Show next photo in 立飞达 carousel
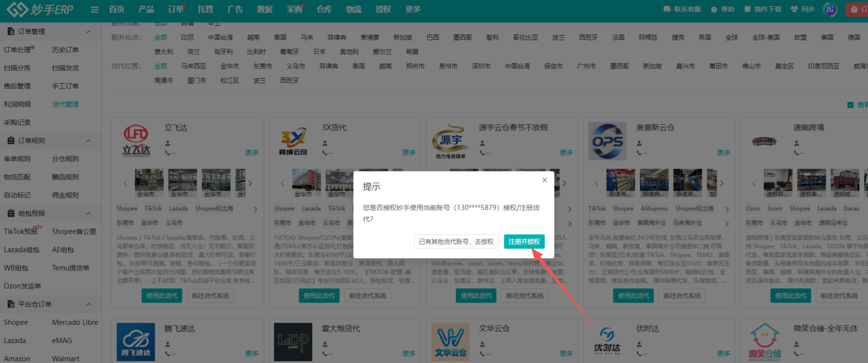 pos(250,183)
